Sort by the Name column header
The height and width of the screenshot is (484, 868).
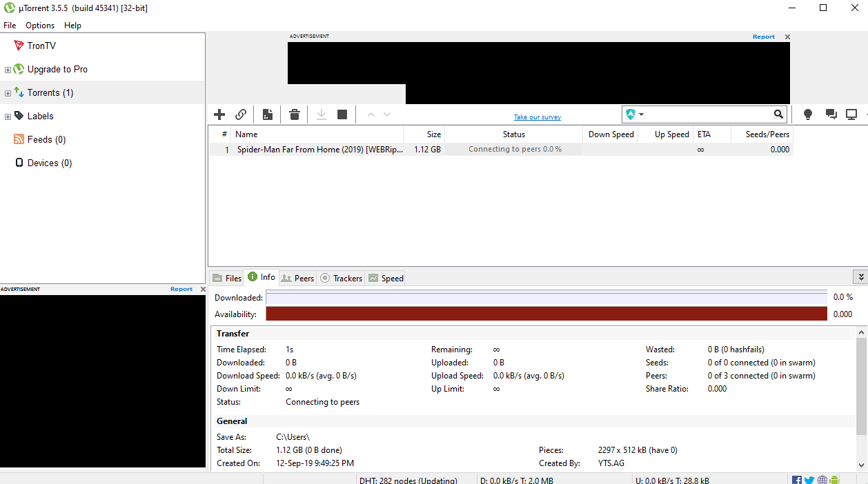pos(317,134)
